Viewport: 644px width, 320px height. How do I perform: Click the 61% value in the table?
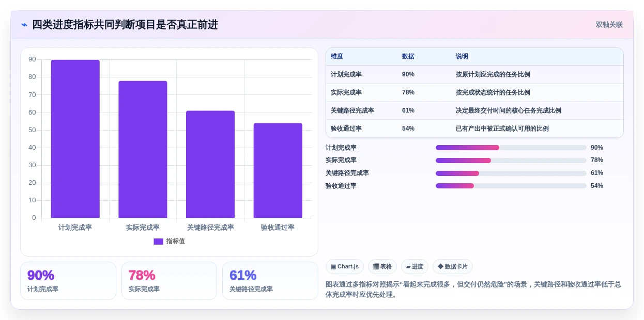[x=408, y=111]
